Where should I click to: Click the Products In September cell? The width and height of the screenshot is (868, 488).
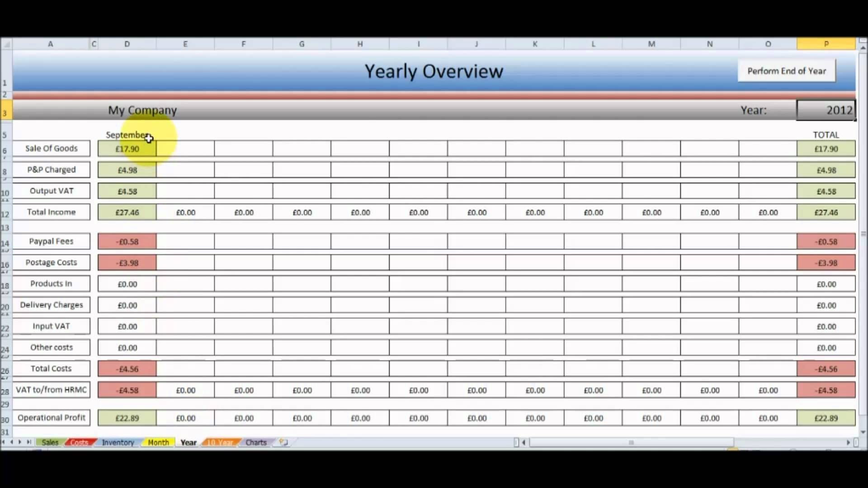tap(127, 284)
